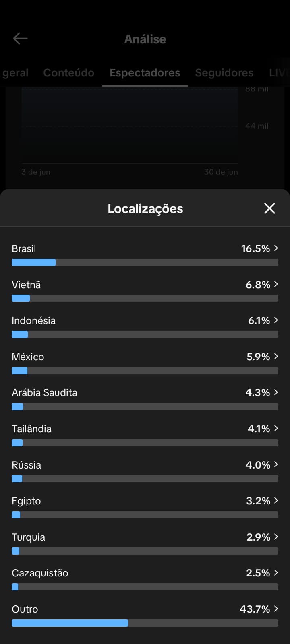Go back using the arrow icon
The width and height of the screenshot is (290, 644).
[20, 39]
